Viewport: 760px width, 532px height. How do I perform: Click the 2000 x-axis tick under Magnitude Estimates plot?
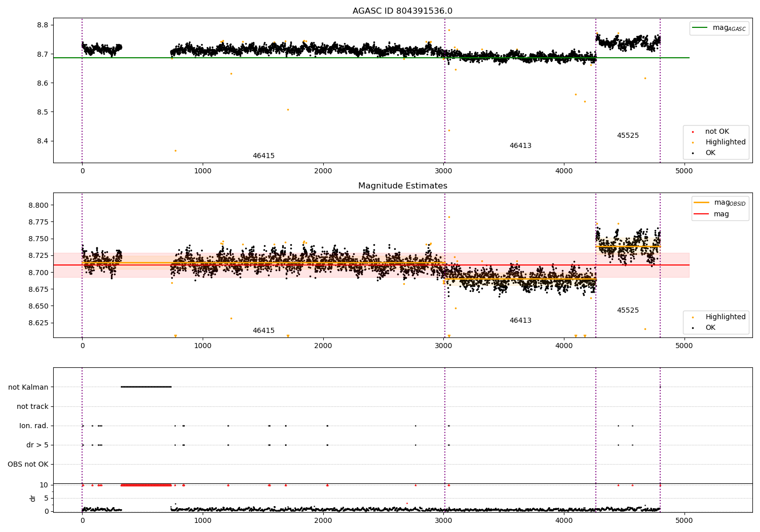(x=323, y=346)
